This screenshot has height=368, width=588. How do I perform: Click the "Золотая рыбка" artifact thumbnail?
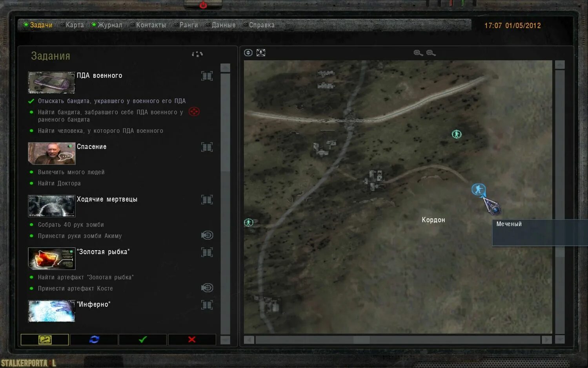coord(51,258)
